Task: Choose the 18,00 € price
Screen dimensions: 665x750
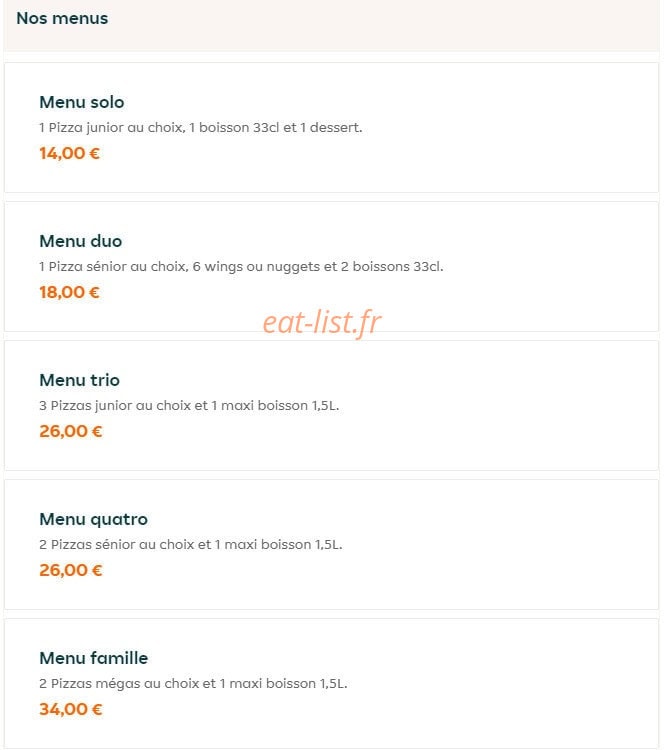Action: click(x=69, y=292)
